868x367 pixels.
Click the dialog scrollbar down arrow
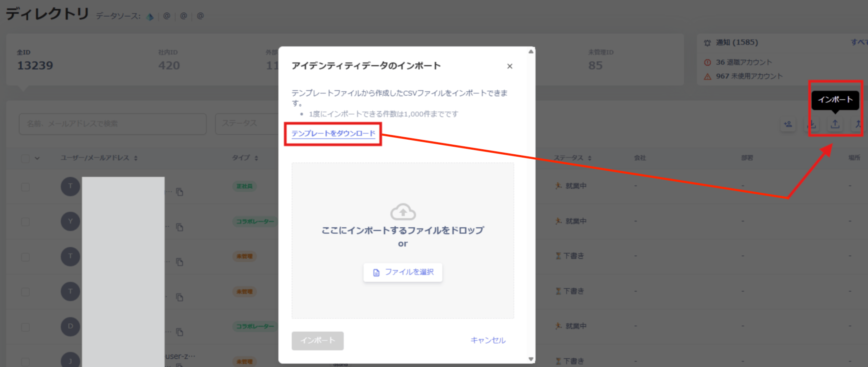[531, 359]
